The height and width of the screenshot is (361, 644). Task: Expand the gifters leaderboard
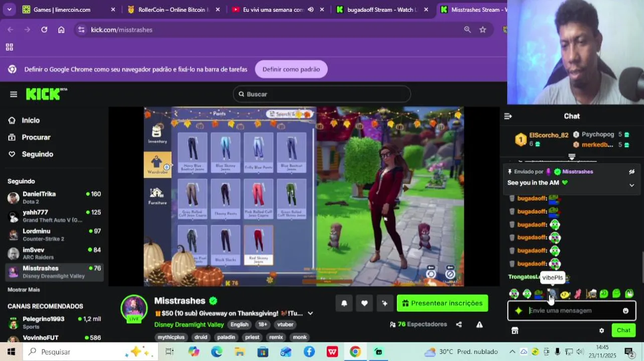[x=572, y=157]
